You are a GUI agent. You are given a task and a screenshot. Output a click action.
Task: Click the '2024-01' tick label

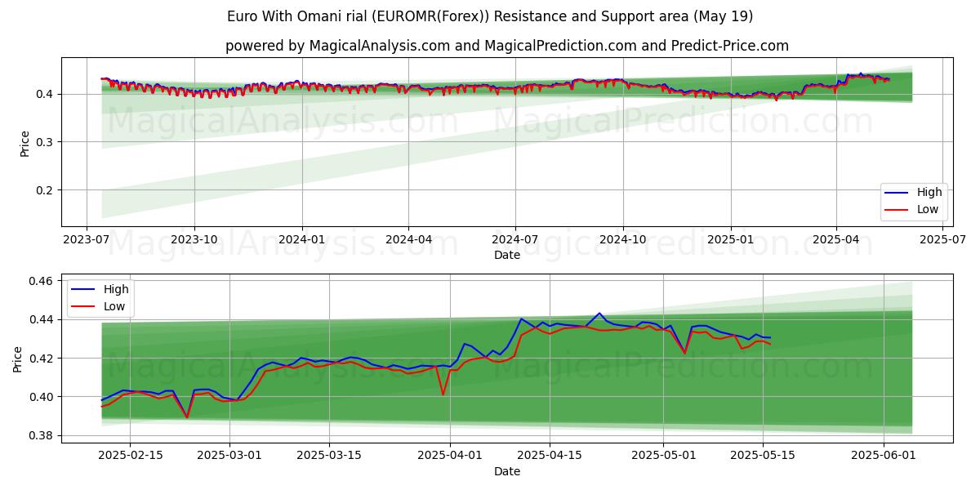click(302, 240)
